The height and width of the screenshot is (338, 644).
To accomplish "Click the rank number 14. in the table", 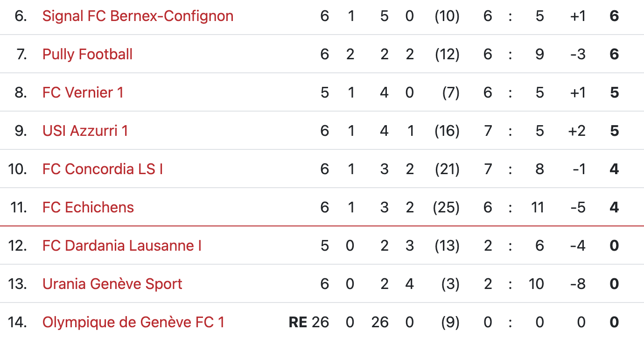I will point(17,323).
